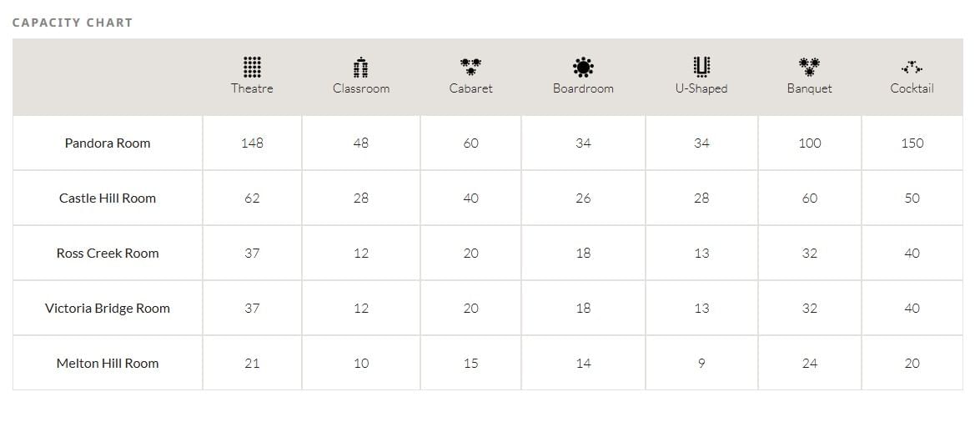980x422 pixels.
Task: Click Castle Hill Room boardroom capacity 26
Action: pos(583,198)
